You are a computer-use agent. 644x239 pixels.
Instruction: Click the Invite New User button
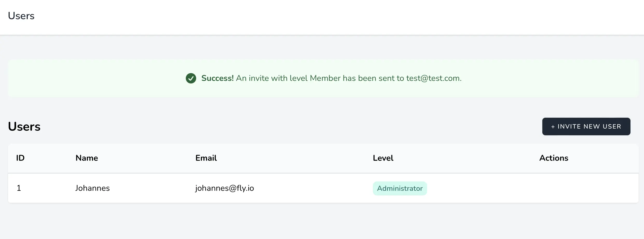click(586, 126)
